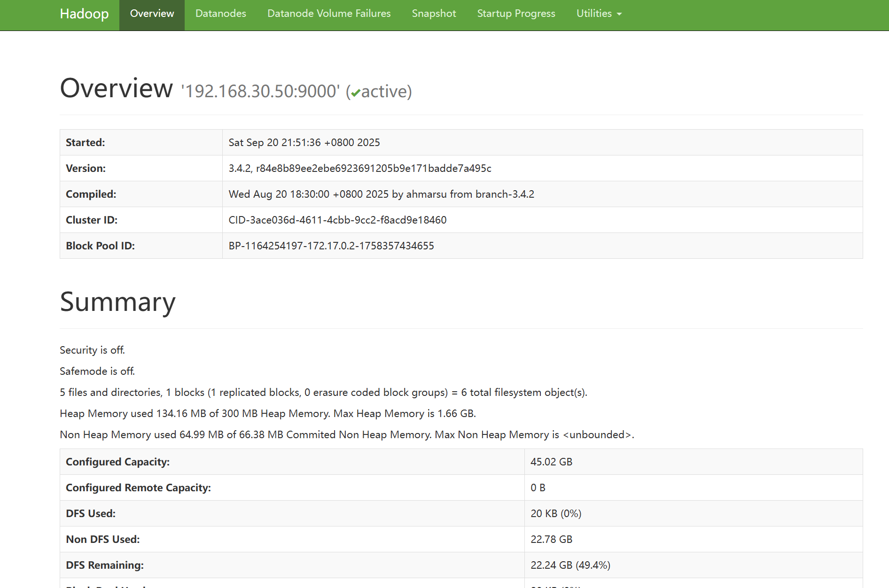Image resolution: width=889 pixels, height=588 pixels.
Task: Click the Overview page heading
Action: pos(116,88)
